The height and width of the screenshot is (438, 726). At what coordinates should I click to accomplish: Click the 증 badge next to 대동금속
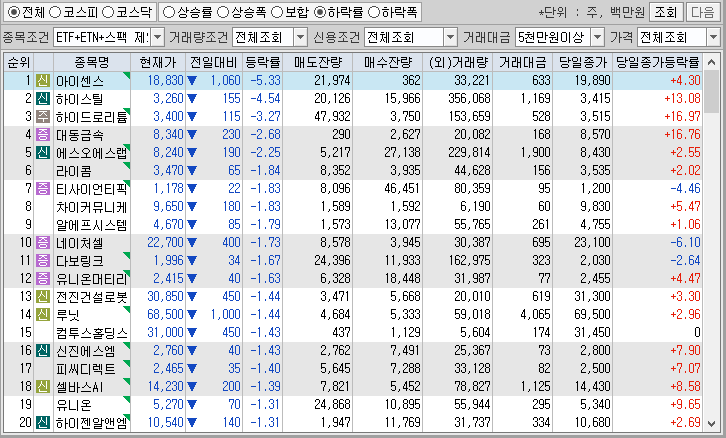(x=43, y=135)
